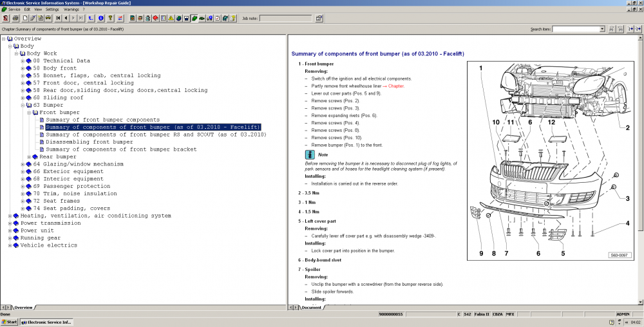Go forward with the right arrow icon

[73, 18]
